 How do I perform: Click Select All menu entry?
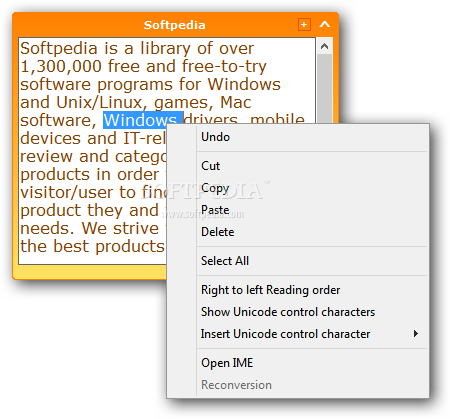point(297,261)
